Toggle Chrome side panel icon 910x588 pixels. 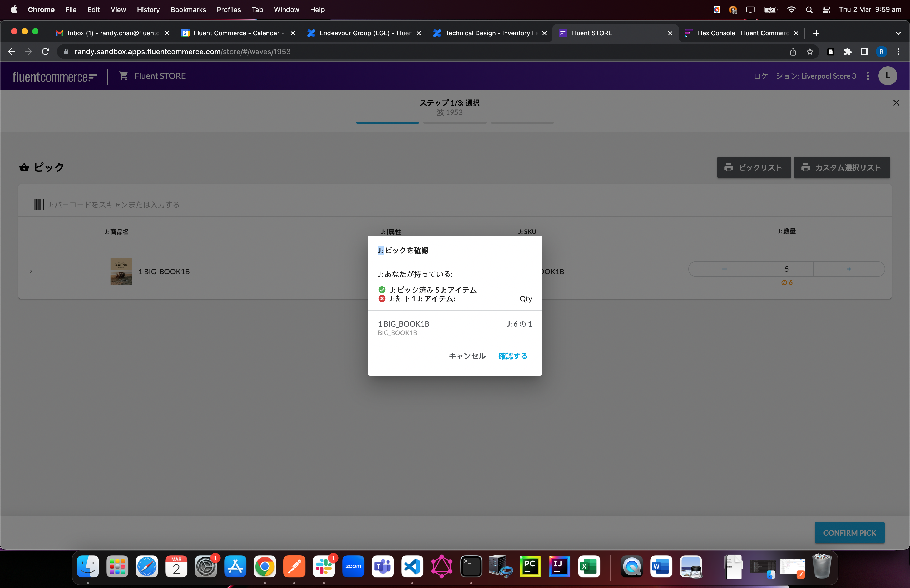click(x=864, y=52)
